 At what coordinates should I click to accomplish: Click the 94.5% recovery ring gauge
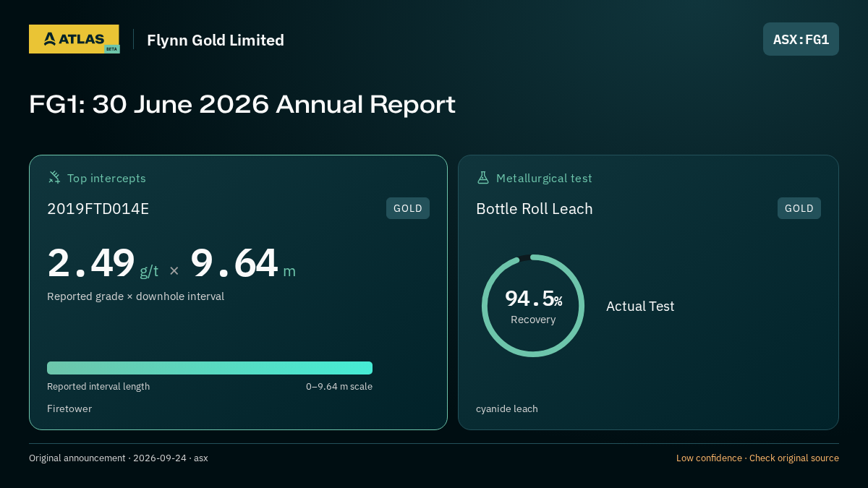533,306
